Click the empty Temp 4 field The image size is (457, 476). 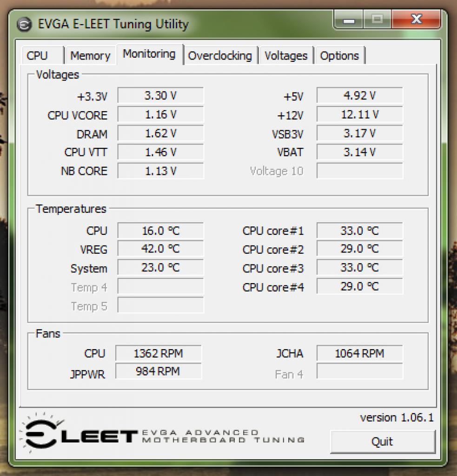coord(160,286)
